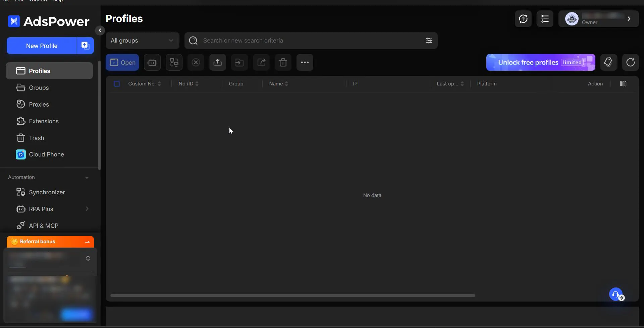The width and height of the screenshot is (644, 328).
Task: Click the trash delete toolbar icon
Action: (x=283, y=62)
